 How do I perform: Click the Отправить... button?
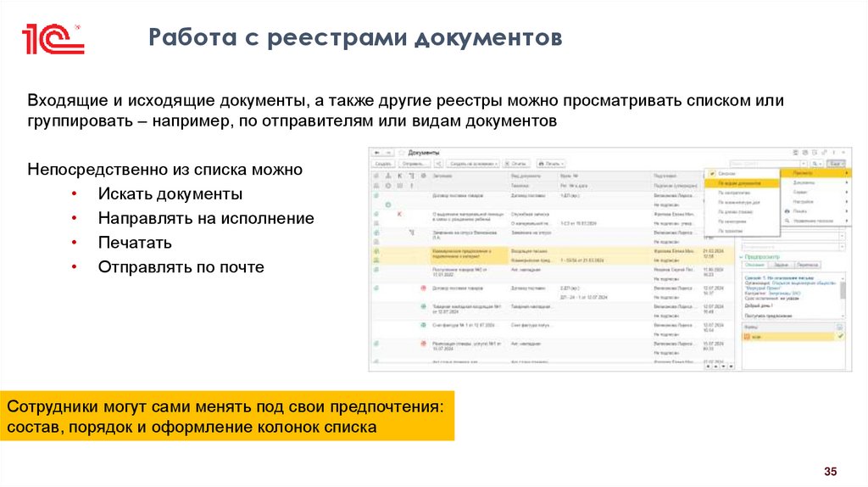point(414,164)
